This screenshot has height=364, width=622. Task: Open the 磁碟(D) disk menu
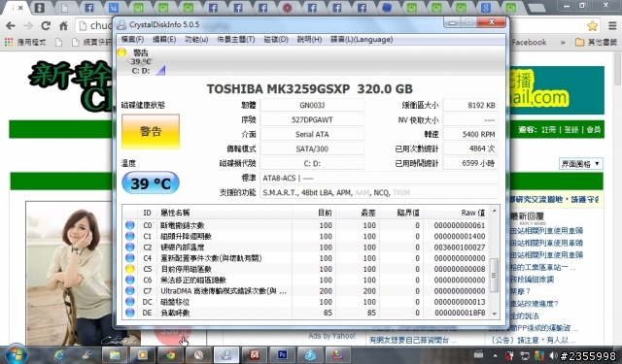click(x=276, y=39)
